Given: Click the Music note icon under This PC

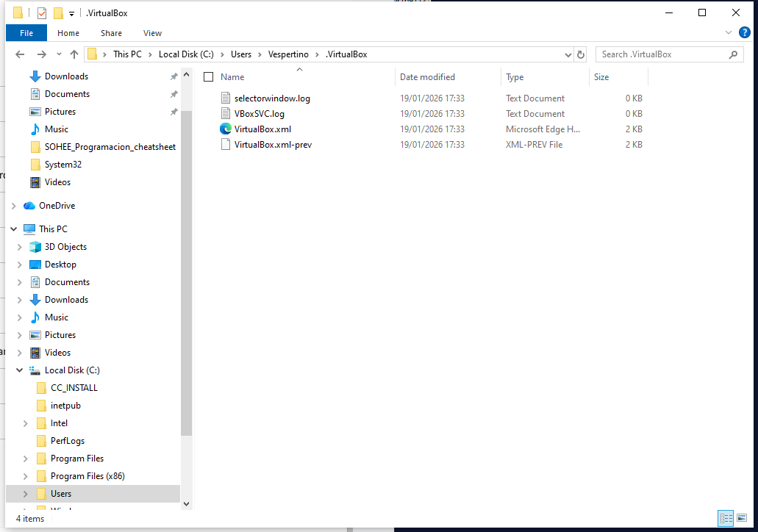Looking at the screenshot, I should point(35,317).
